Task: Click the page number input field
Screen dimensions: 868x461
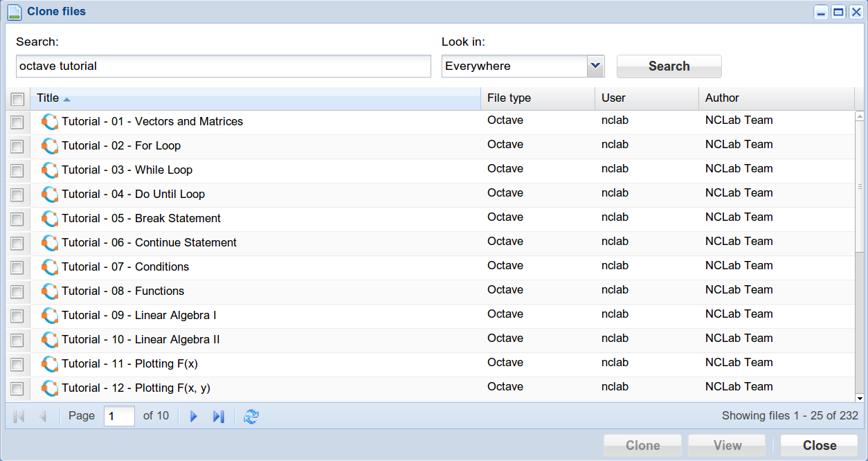Action: click(119, 416)
